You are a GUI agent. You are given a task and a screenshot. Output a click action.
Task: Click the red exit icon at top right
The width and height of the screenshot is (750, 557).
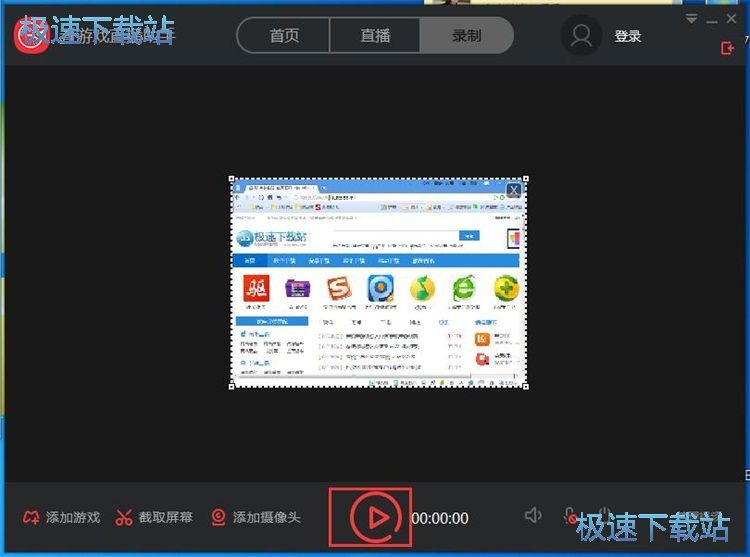[x=727, y=48]
